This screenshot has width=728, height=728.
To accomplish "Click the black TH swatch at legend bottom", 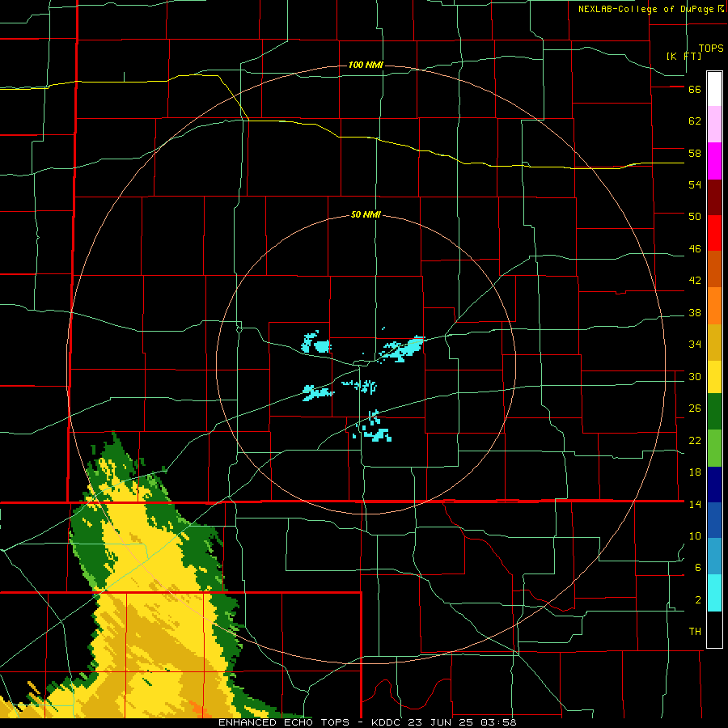I will [x=714, y=629].
